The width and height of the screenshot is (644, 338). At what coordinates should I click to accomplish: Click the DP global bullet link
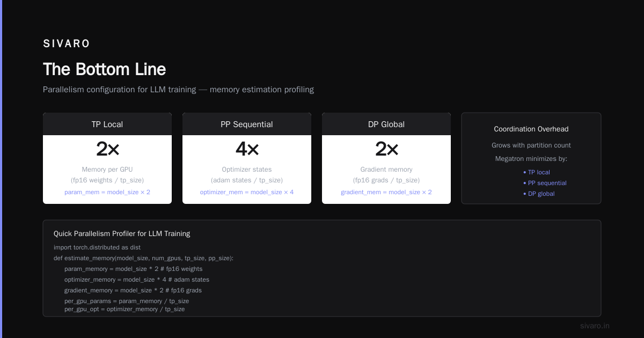539,194
